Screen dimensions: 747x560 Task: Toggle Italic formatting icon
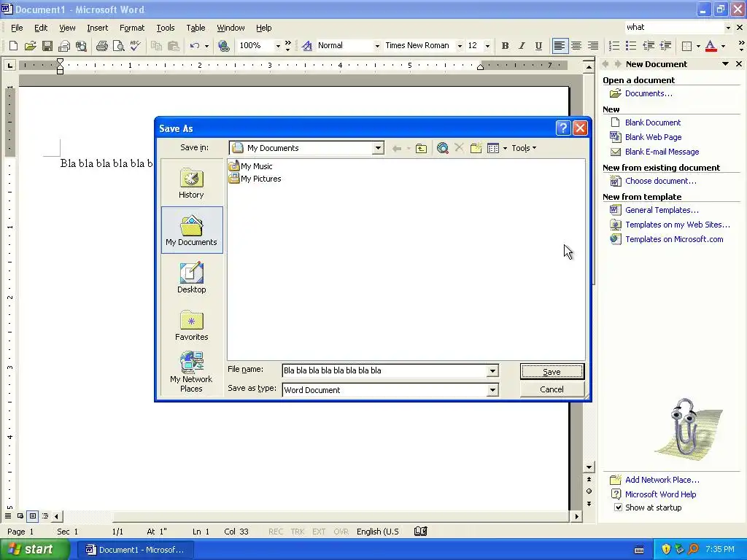pyautogui.click(x=522, y=46)
